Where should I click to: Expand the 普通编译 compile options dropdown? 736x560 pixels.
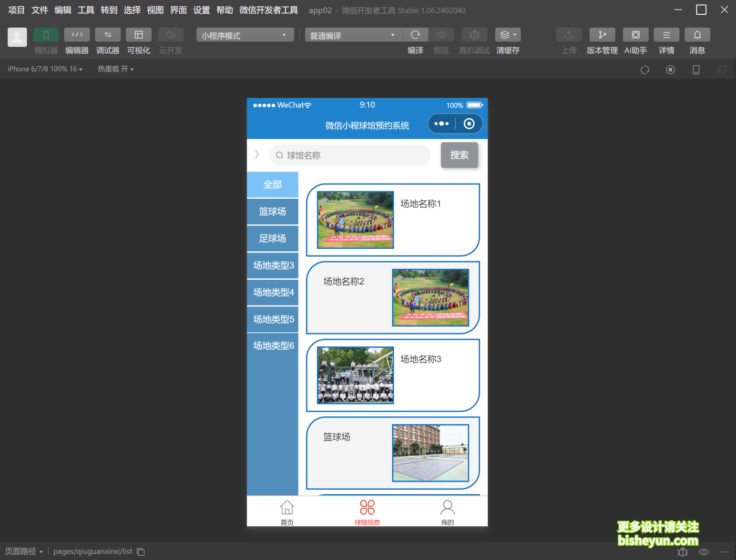353,35
